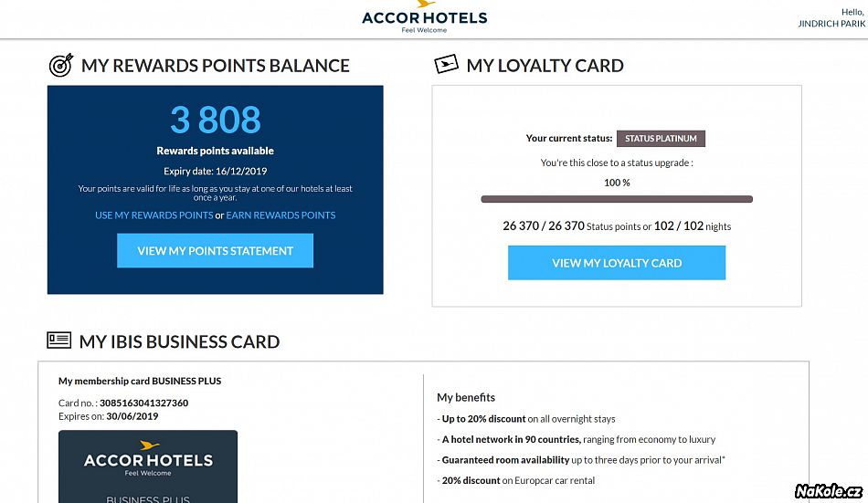Click the My Rewards Points Balance heading
868x503 pixels.
[x=216, y=66]
